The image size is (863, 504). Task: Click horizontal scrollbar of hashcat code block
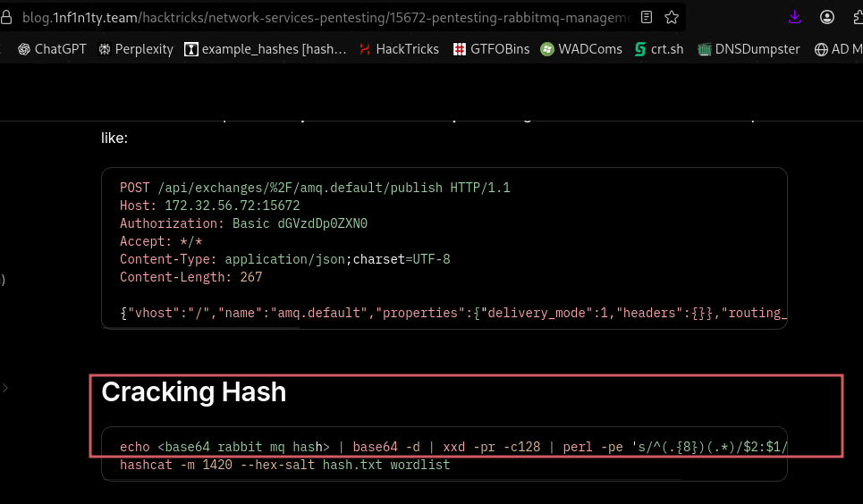pyautogui.click(x=392, y=480)
